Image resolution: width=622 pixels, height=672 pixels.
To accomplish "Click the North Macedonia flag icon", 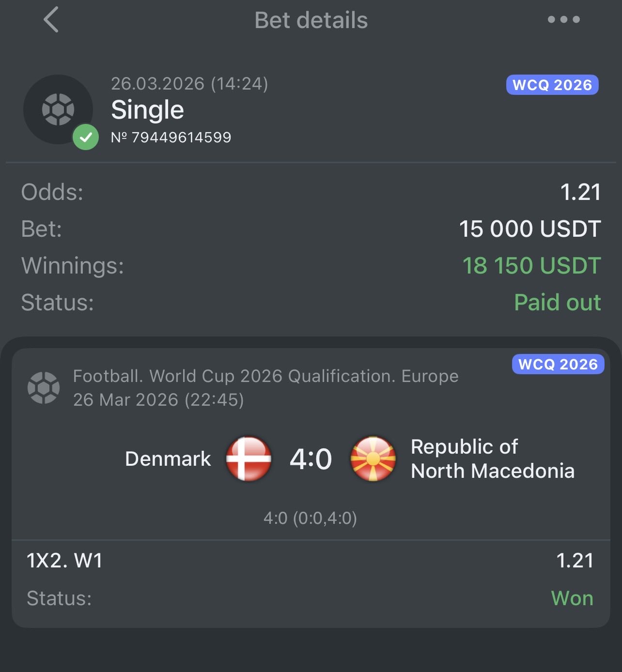I will pos(373,458).
